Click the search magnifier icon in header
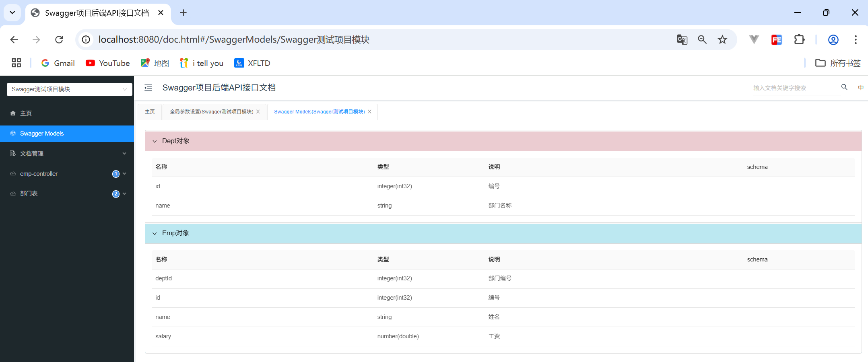868x362 pixels. [844, 87]
